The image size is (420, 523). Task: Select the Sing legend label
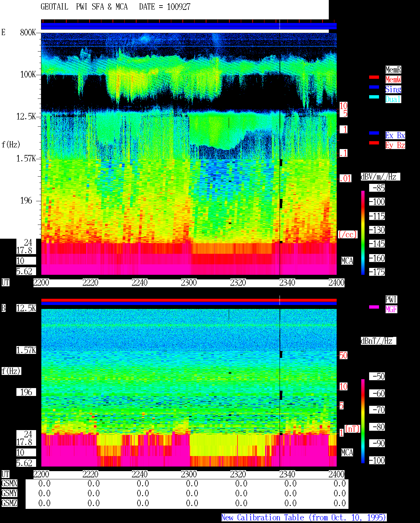click(393, 89)
